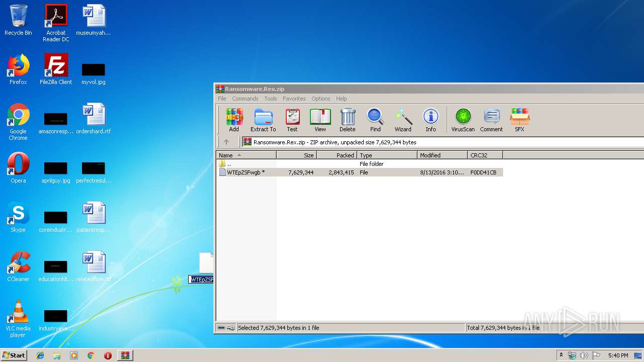Select Google Chrome desktop shortcut

coord(18,122)
